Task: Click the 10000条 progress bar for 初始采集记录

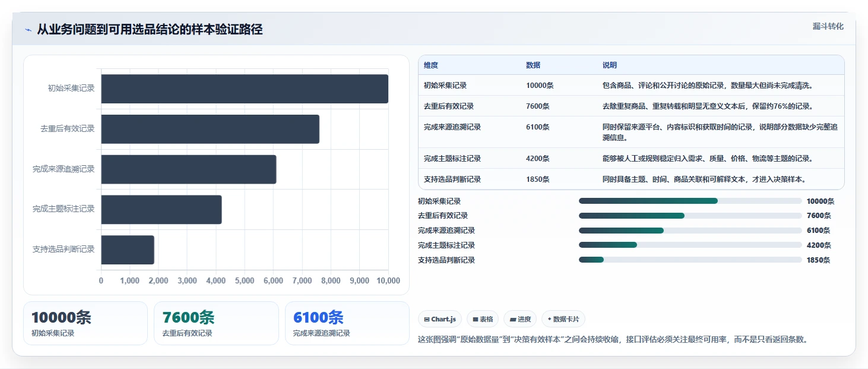Action: tap(690, 201)
